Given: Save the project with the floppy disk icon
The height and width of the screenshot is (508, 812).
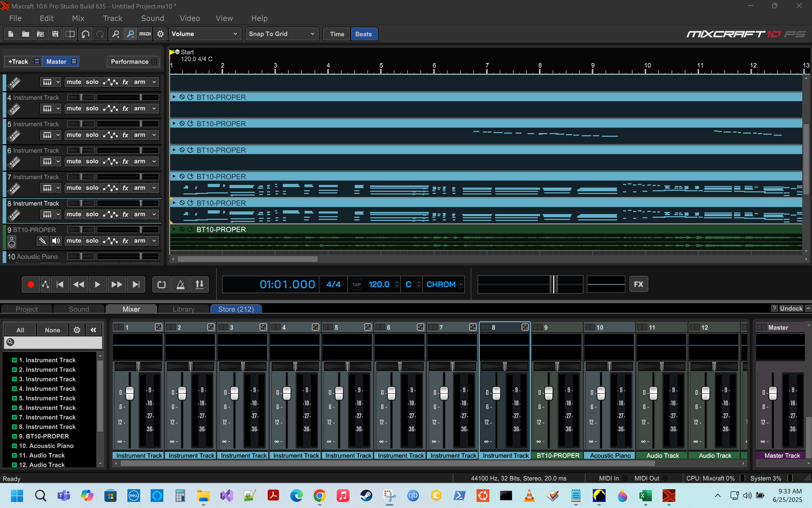Looking at the screenshot, I should pyautogui.click(x=55, y=34).
